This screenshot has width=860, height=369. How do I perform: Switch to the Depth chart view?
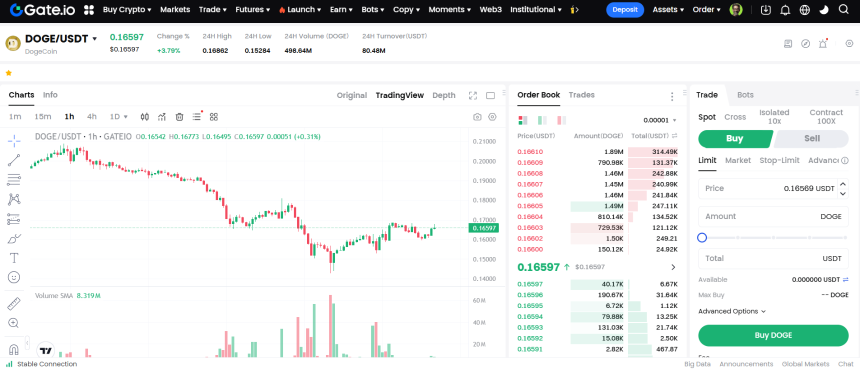point(444,95)
